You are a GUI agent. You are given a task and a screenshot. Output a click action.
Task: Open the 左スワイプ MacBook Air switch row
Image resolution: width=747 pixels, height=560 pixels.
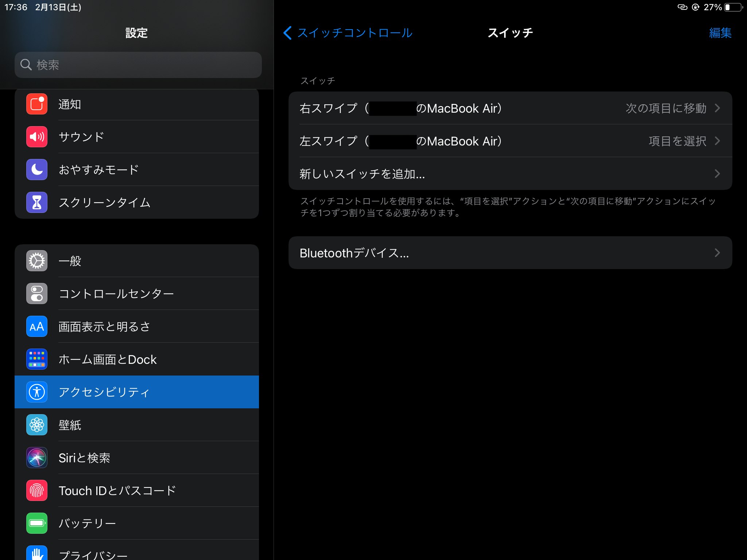click(x=510, y=141)
